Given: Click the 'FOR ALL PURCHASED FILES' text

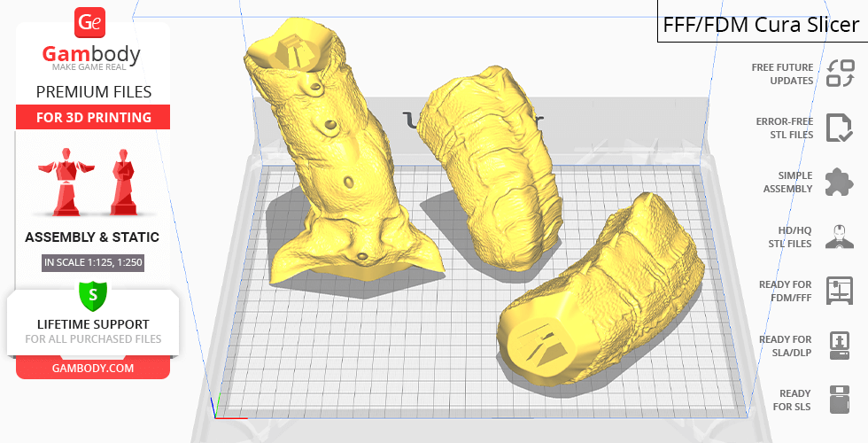Looking at the screenshot, I should point(93,338).
